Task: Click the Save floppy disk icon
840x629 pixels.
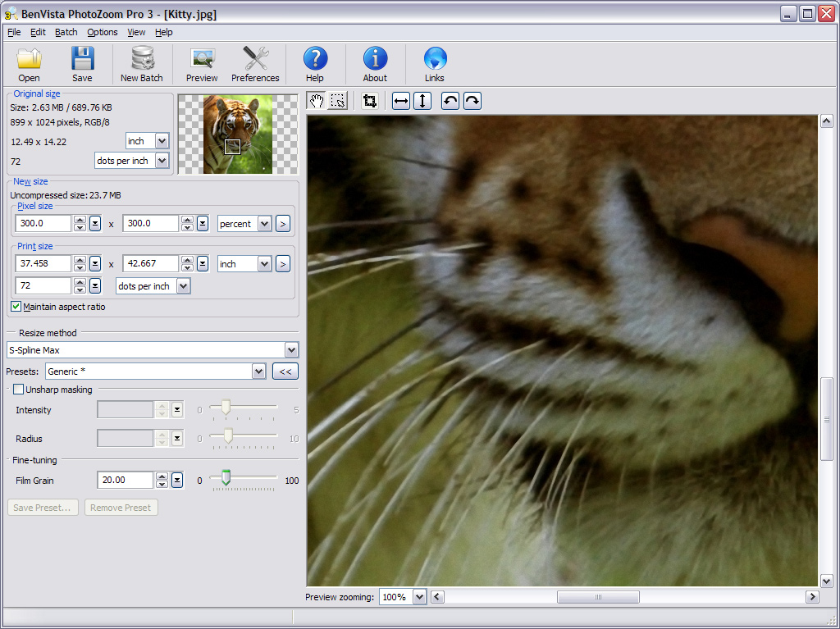Action: 82,60
